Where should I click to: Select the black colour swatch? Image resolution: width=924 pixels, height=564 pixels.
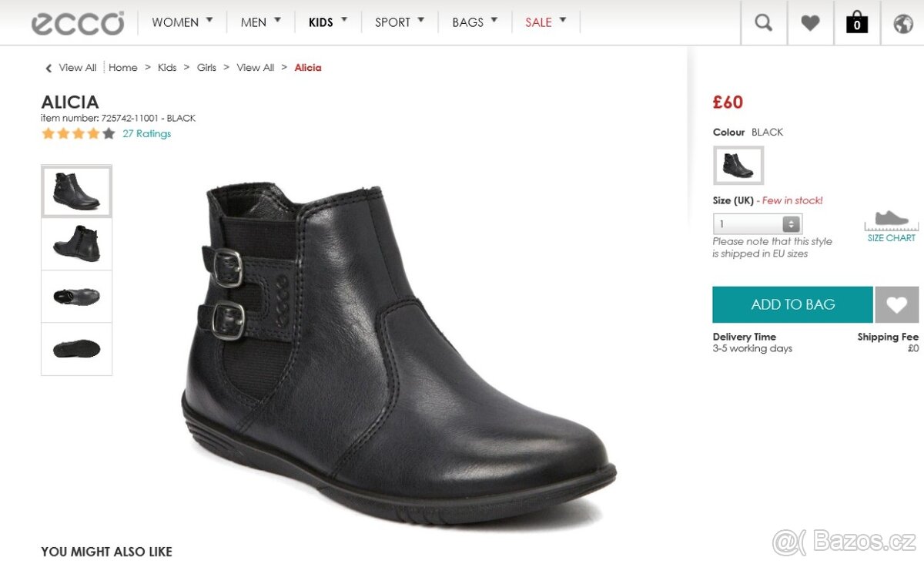(x=738, y=166)
